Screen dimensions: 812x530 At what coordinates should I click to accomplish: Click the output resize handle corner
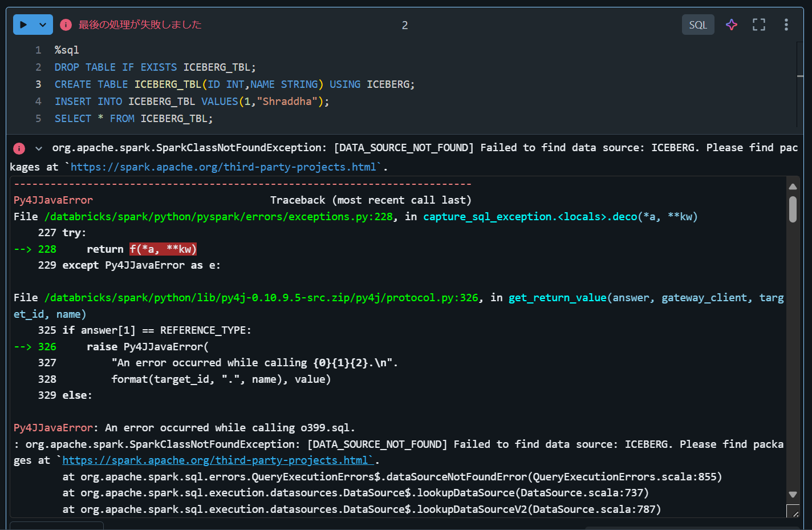point(793,511)
